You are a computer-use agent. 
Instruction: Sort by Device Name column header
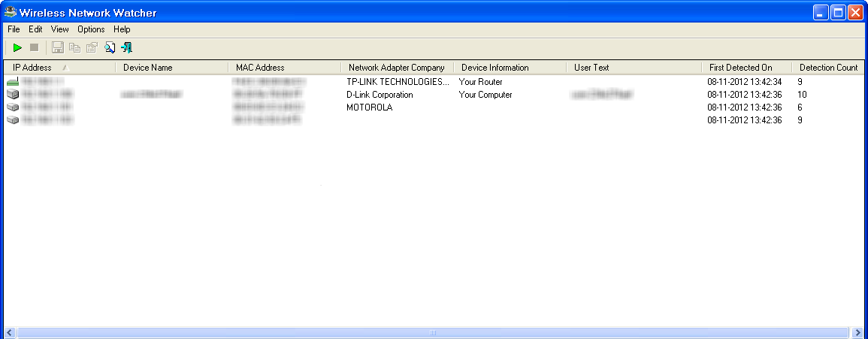171,68
